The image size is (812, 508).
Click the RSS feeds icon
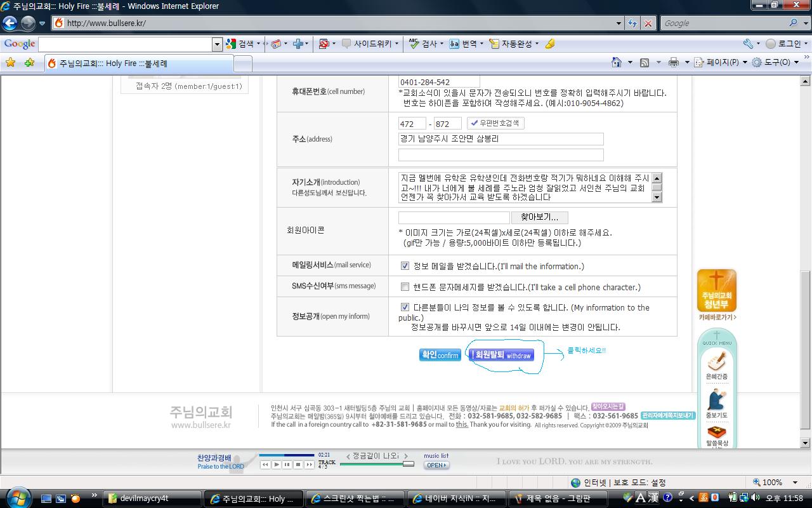645,62
